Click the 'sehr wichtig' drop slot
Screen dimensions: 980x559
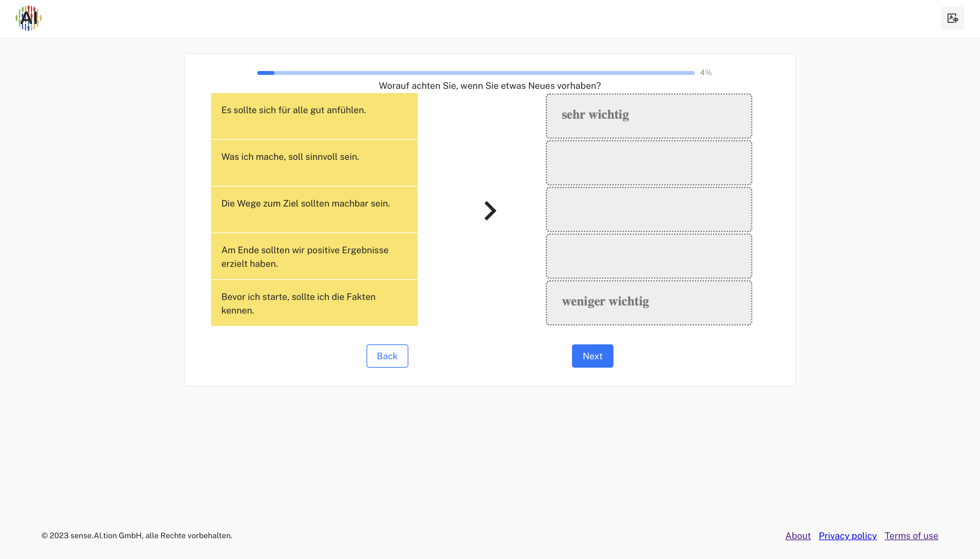649,116
